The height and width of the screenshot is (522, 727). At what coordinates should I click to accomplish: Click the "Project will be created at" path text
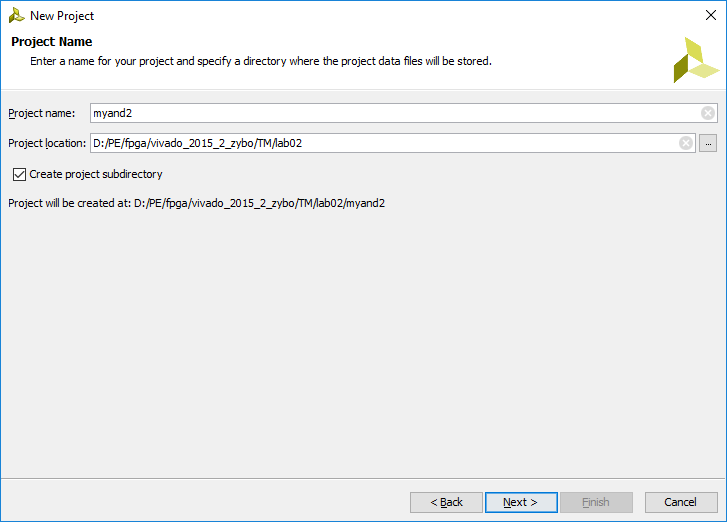[x=197, y=204]
